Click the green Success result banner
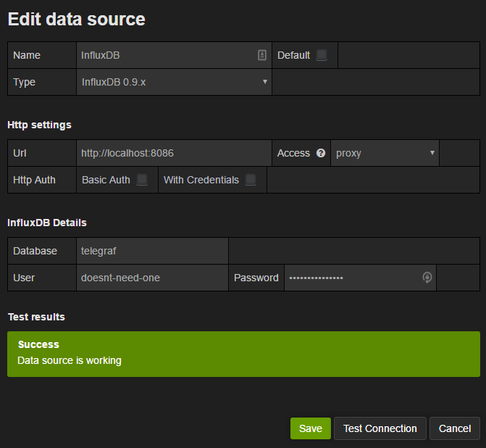This screenshot has height=448, width=486. coord(243,354)
